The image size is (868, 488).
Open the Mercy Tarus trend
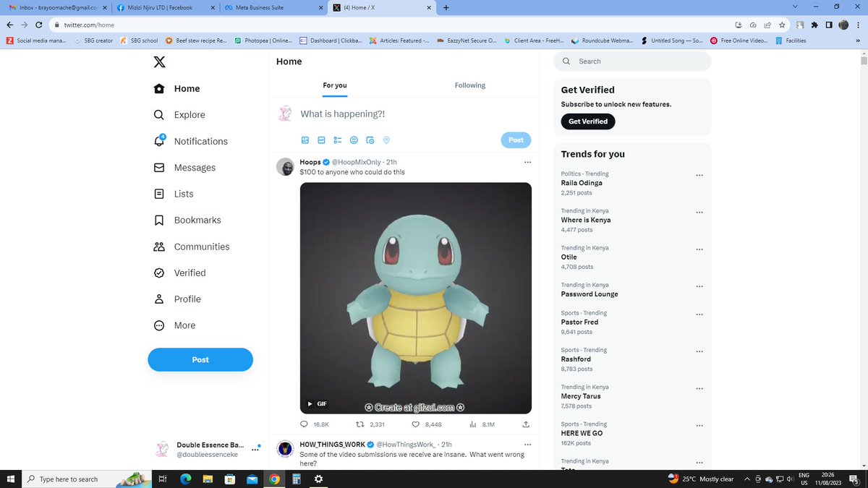(x=581, y=396)
